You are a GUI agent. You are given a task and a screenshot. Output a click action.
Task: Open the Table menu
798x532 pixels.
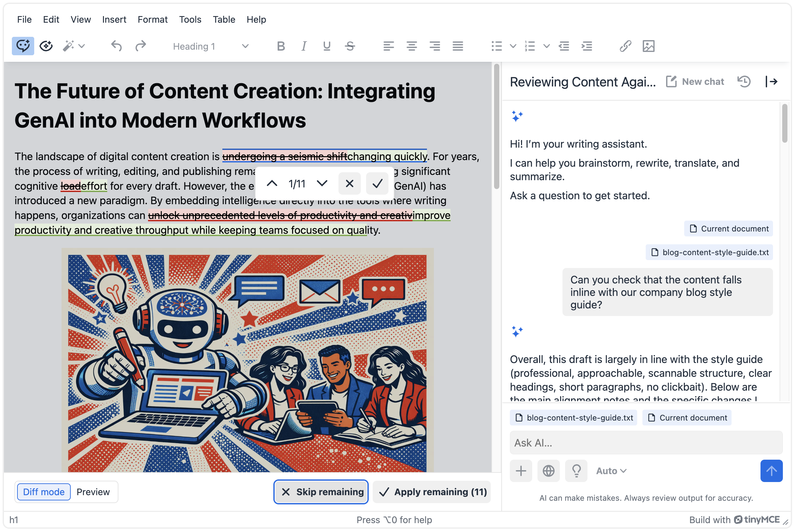224,20
